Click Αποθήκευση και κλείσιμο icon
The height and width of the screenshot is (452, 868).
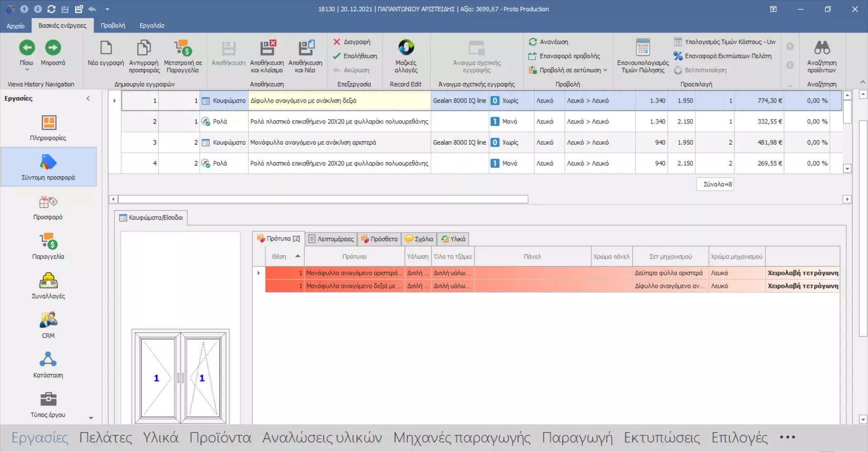(x=267, y=48)
